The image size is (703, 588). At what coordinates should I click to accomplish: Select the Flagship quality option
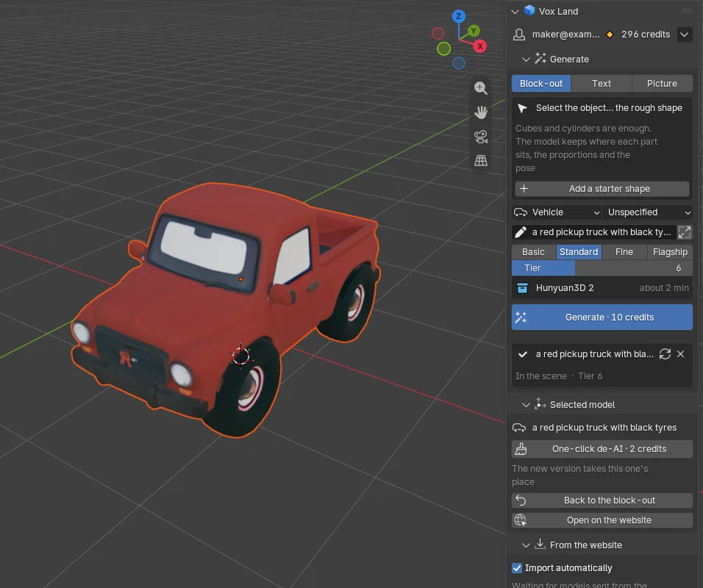point(670,252)
